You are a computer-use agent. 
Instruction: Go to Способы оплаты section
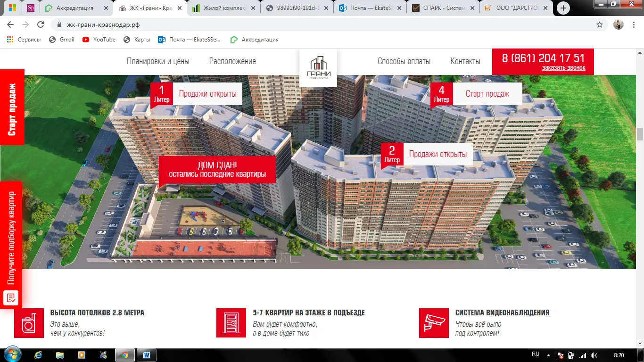tap(404, 61)
